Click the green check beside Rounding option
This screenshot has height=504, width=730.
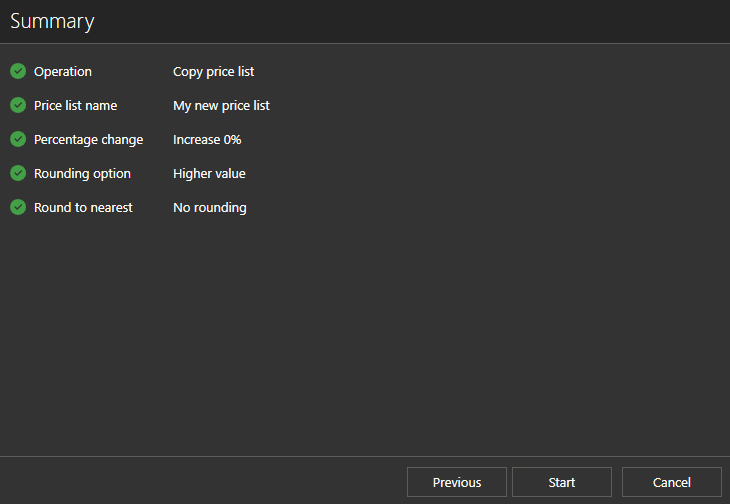pos(18,173)
